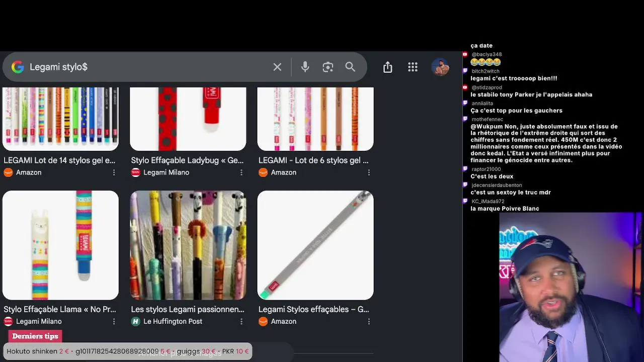The image size is (644, 362).
Task: Click chat message "c'est un sextoy le truc mdr"
Action: pyautogui.click(x=511, y=193)
